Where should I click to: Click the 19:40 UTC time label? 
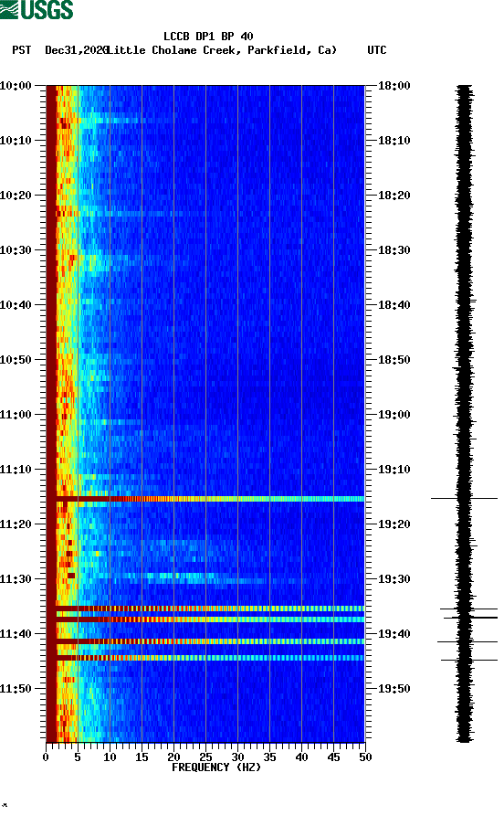[394, 634]
